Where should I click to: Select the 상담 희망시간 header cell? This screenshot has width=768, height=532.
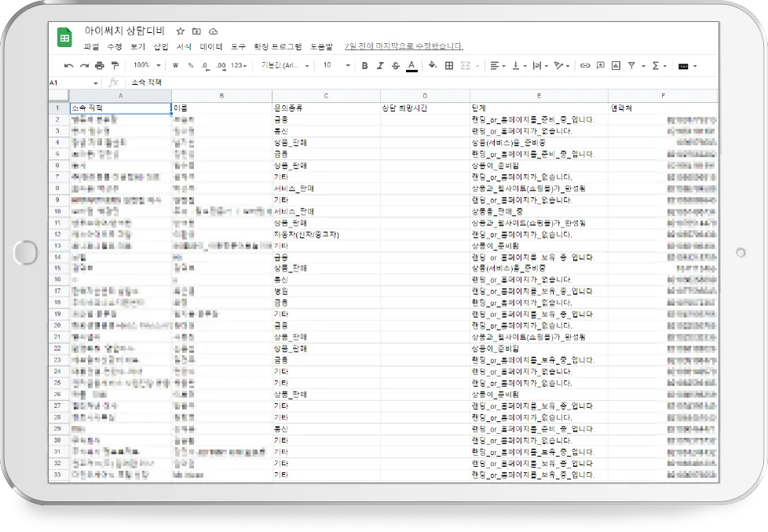click(425, 108)
